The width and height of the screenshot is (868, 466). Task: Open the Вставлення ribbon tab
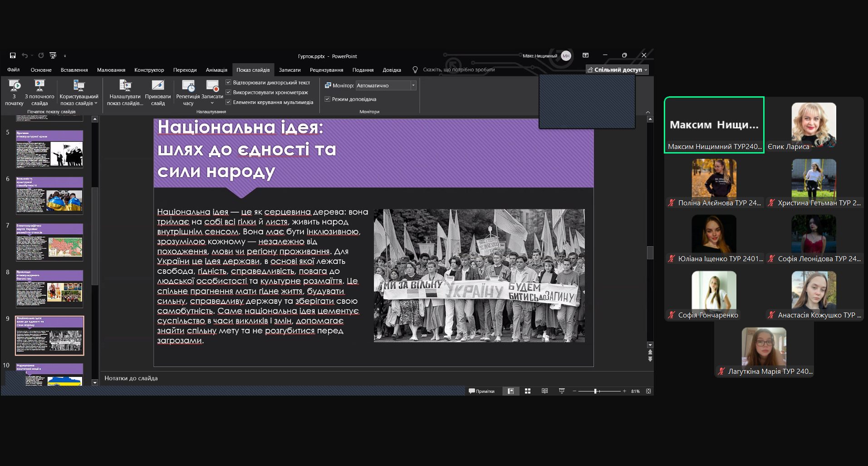(74, 70)
